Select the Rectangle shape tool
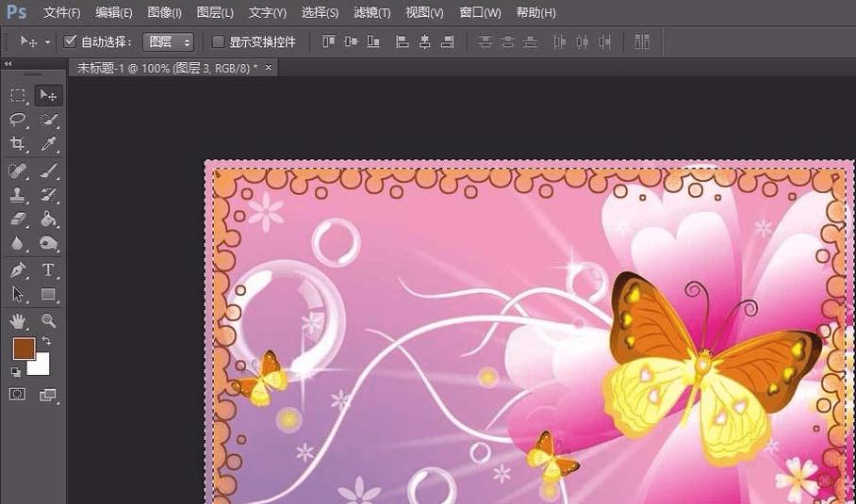This screenshot has width=856, height=504. 49,294
